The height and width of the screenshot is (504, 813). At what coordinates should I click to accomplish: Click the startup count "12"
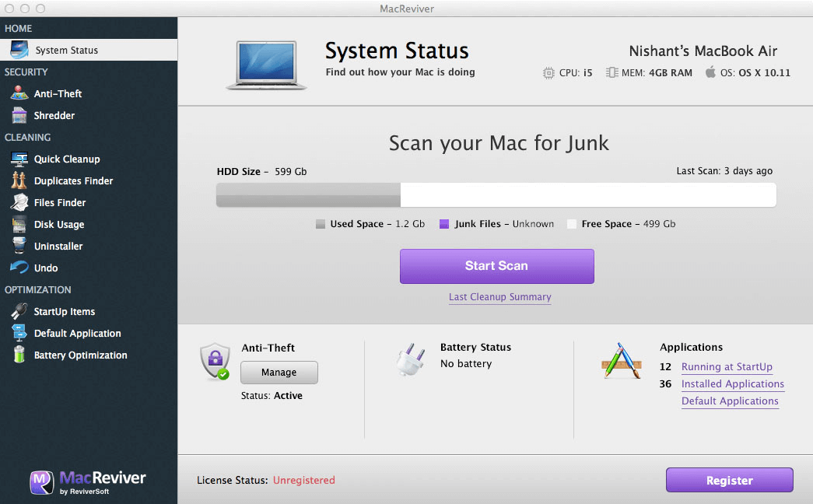pos(665,366)
